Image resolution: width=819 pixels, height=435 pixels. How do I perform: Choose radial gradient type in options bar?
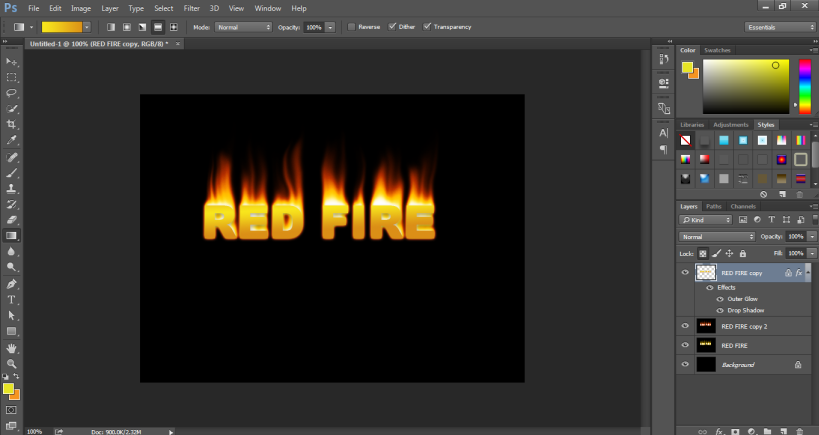tap(126, 27)
